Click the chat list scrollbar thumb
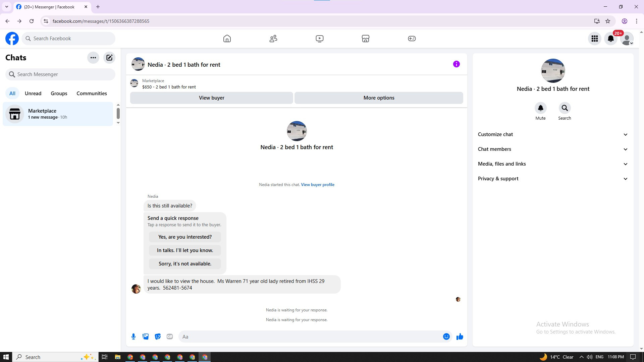Viewport: 644px width, 362px height. 118,113
